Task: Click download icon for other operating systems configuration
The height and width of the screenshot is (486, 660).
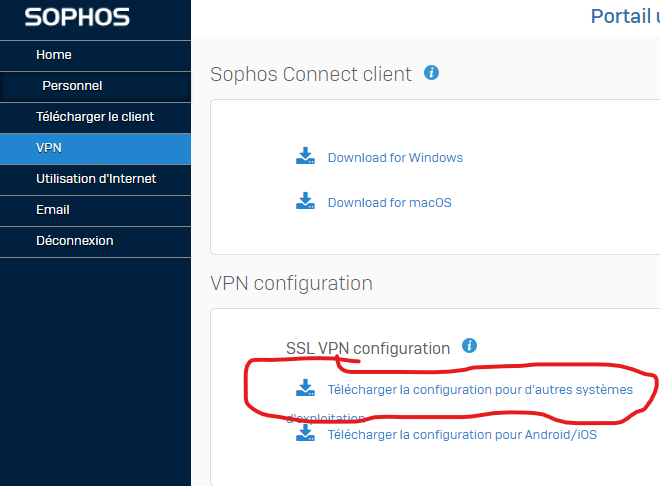Action: 305,388
